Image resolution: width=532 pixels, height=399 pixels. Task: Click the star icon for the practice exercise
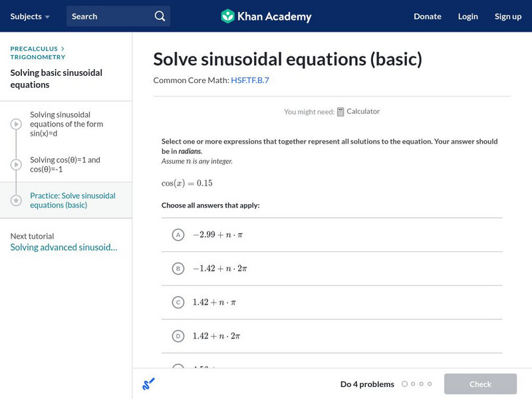[x=16, y=200]
